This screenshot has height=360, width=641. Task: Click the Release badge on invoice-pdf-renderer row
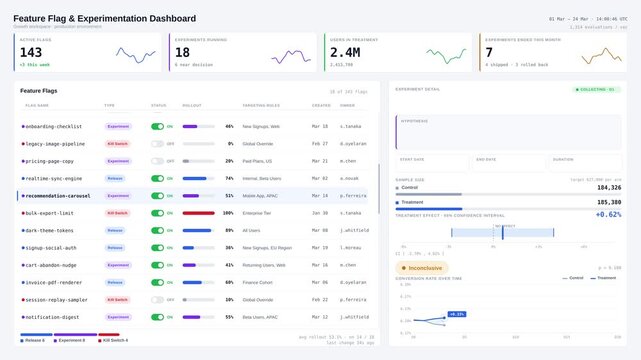(x=115, y=282)
